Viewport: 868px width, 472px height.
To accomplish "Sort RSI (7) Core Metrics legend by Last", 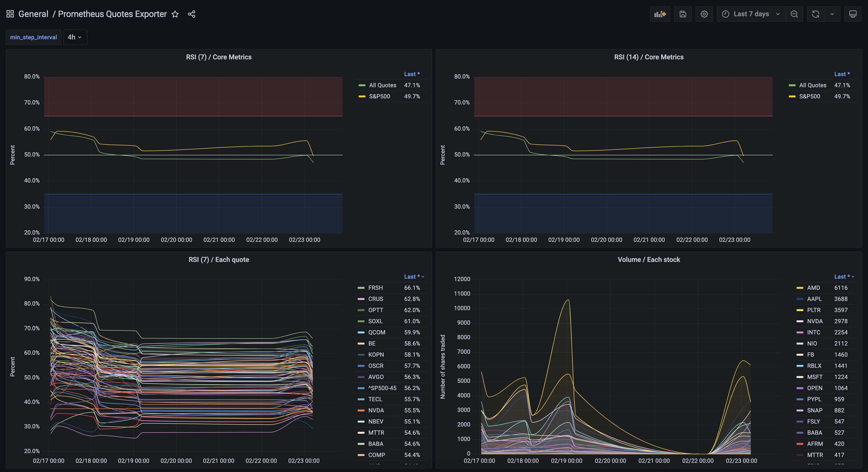I will [412, 74].
